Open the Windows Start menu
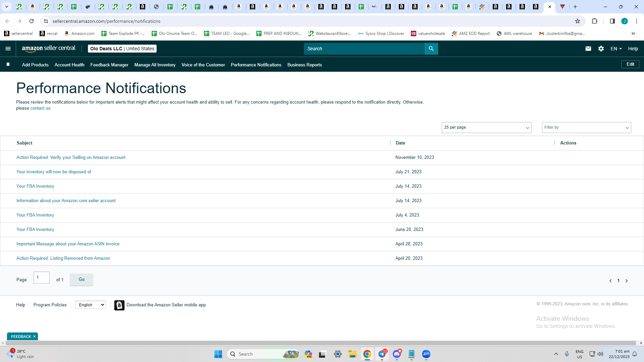 (x=218, y=354)
